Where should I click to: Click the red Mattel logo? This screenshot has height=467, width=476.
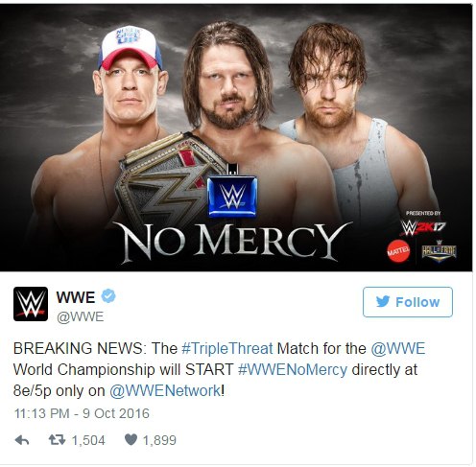click(x=398, y=251)
